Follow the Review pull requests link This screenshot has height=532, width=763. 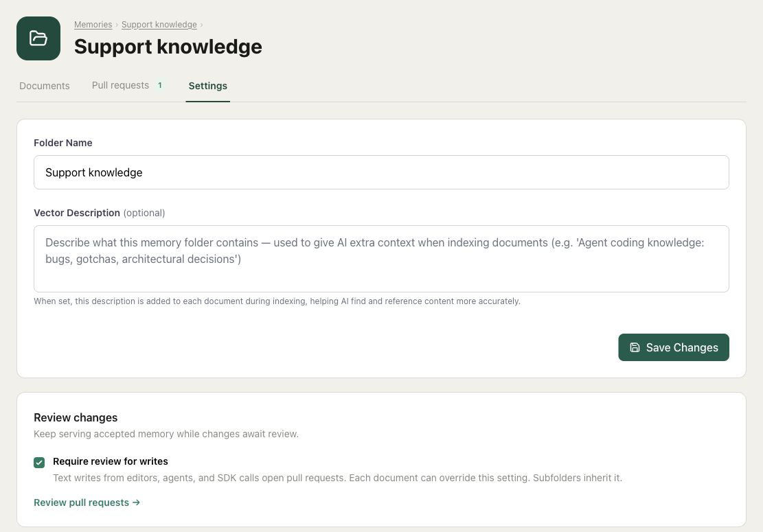[x=87, y=502]
